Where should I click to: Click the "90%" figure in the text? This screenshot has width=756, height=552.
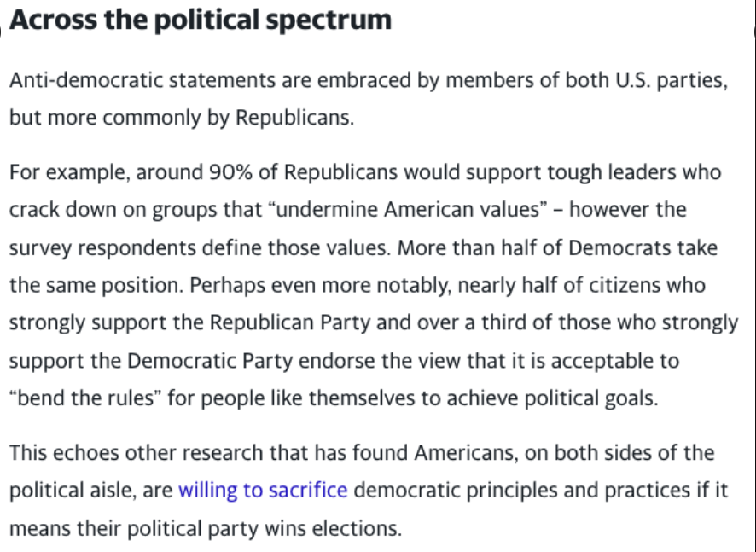pyautogui.click(x=230, y=172)
